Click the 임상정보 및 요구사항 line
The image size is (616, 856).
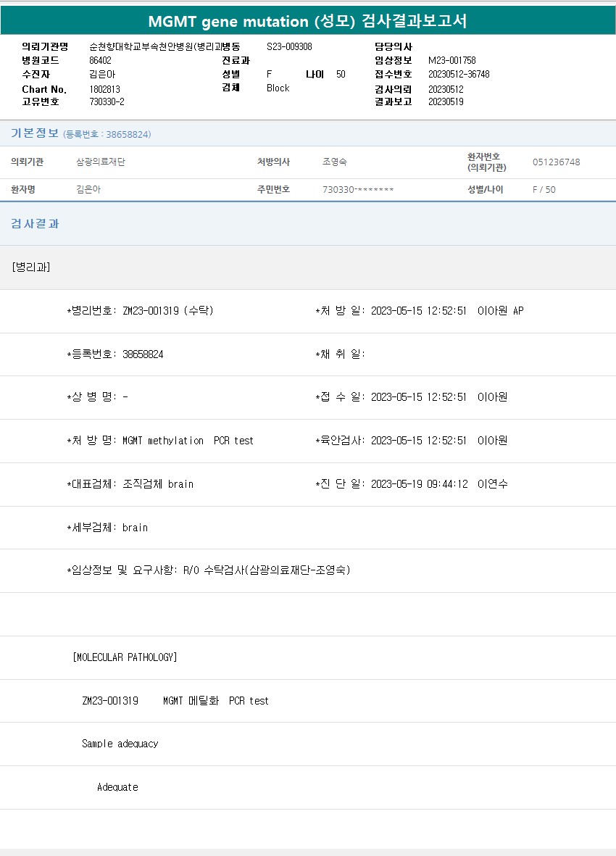209,570
